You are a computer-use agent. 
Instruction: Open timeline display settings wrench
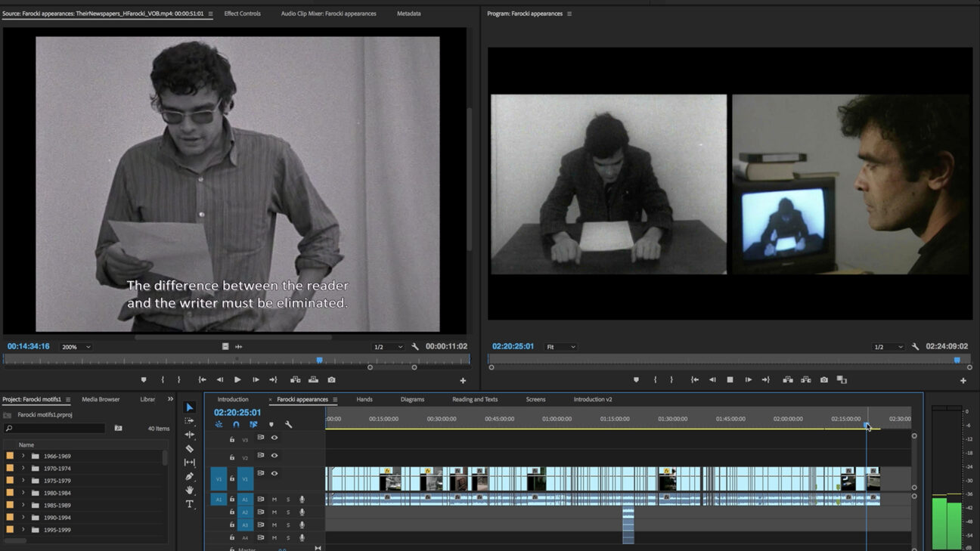coord(288,425)
